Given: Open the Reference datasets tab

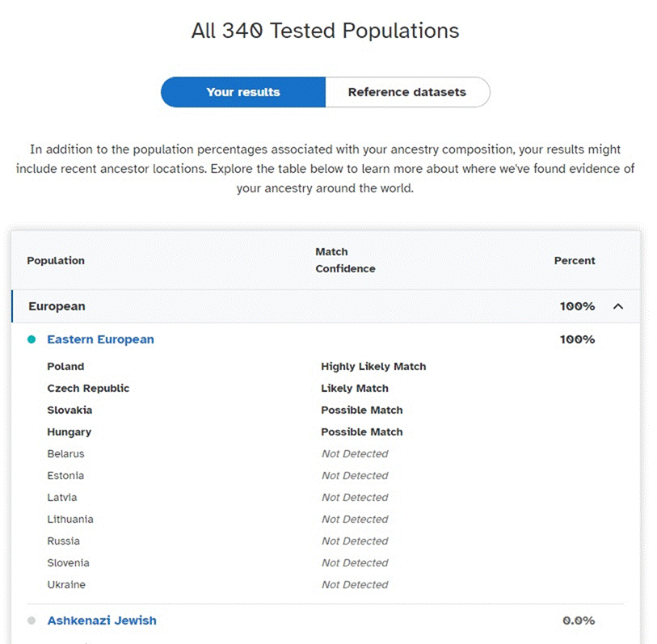Looking at the screenshot, I should pos(407,92).
